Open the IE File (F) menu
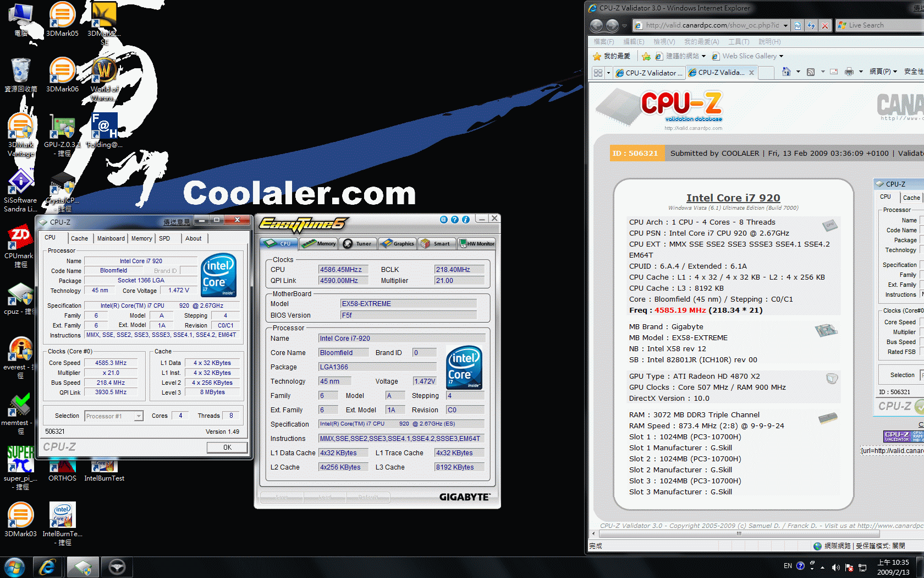The width and height of the screenshot is (924, 578). (603, 42)
